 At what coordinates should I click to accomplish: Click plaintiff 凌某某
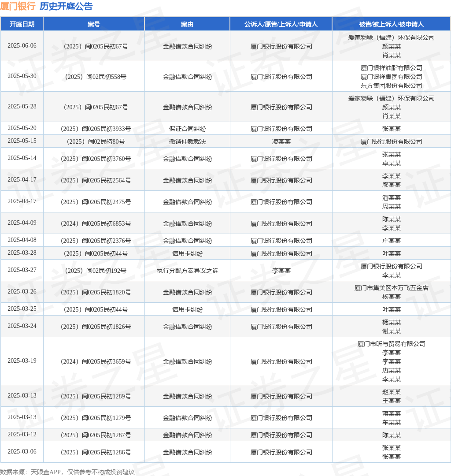coord(281,141)
